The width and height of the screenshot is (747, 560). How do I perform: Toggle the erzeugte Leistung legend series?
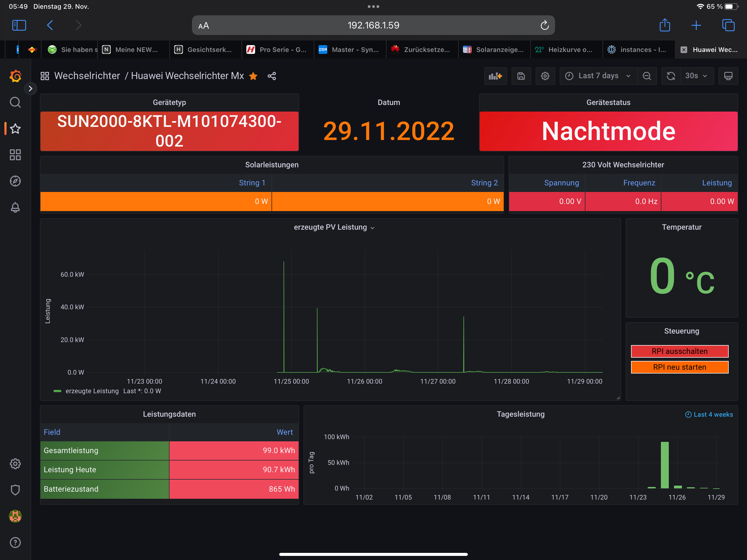(92, 391)
